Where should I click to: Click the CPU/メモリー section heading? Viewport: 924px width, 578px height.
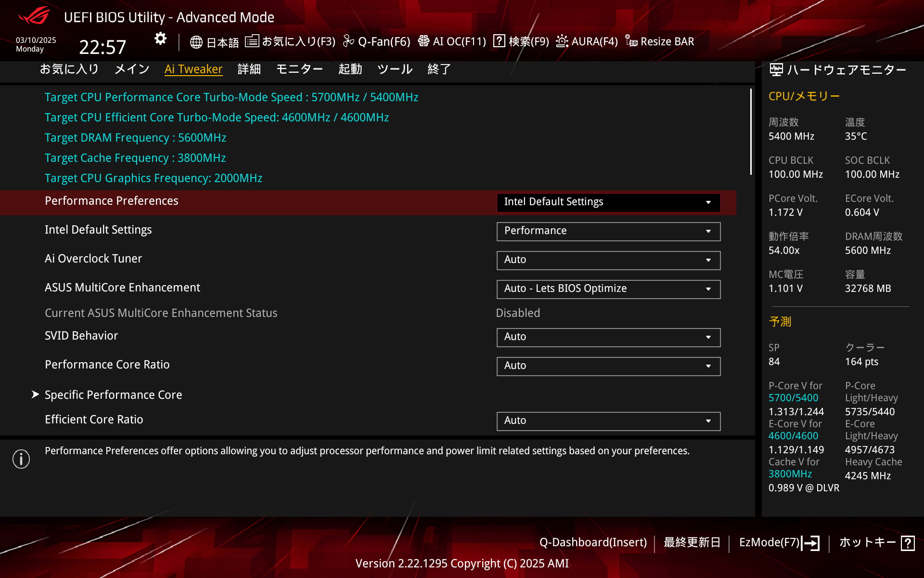tap(804, 96)
